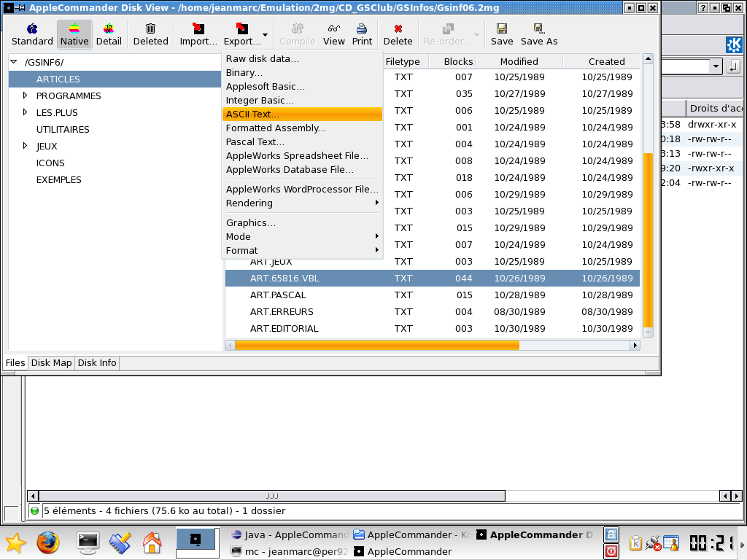The width and height of the screenshot is (747, 560).
Task: Choose Save As in the toolbar
Action: coord(539,34)
